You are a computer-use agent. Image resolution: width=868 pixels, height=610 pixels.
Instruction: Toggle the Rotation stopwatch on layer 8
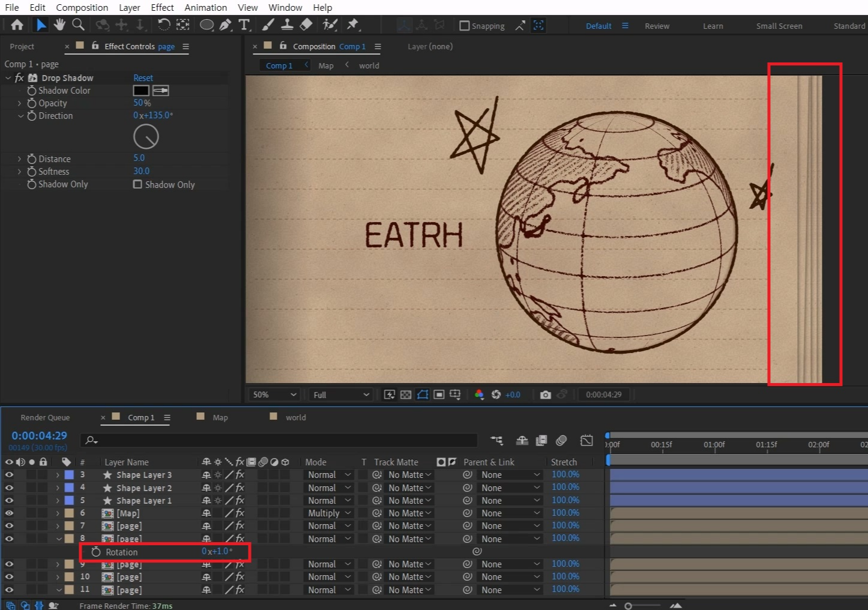coord(96,552)
